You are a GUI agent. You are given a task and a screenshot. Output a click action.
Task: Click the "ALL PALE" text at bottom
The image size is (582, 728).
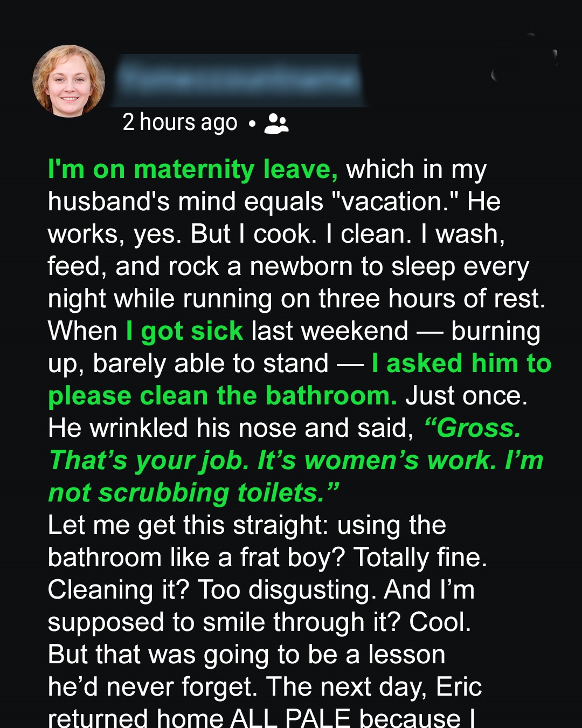click(x=290, y=718)
